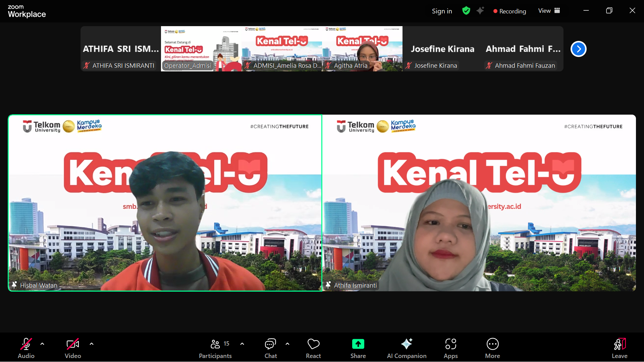Open the Apps menu icon
644x362 pixels.
[x=450, y=344]
